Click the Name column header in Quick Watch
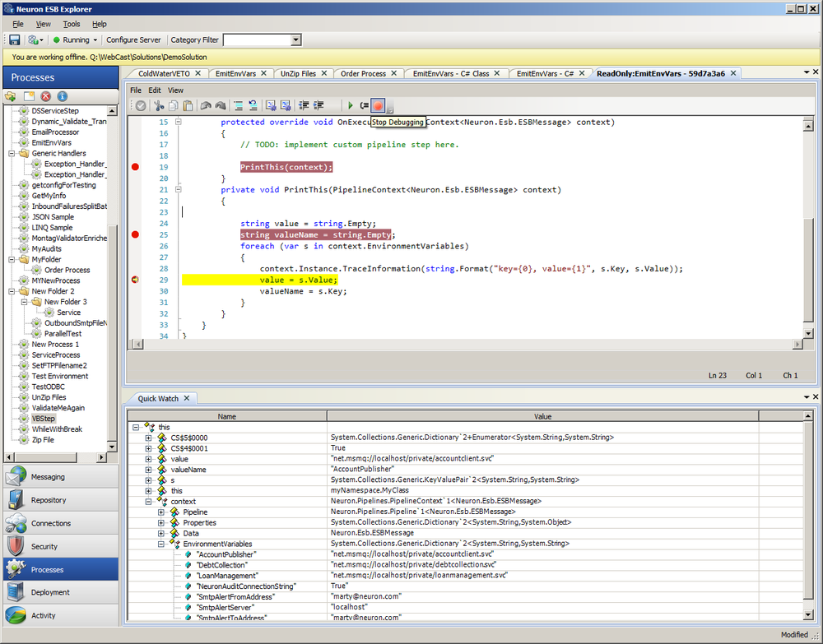Image resolution: width=823 pixels, height=644 pixels. pos(227,416)
